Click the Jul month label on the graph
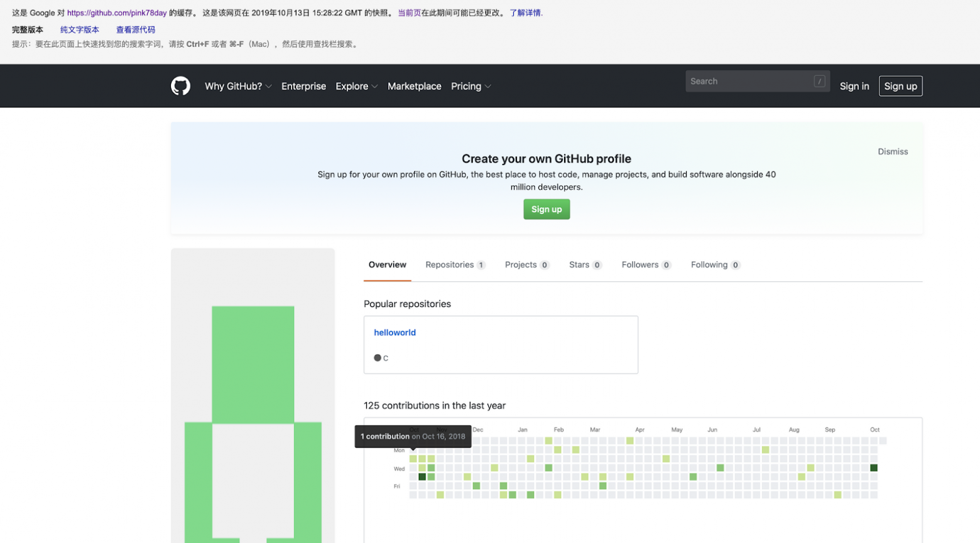Image resolution: width=980 pixels, height=543 pixels. pos(756,430)
